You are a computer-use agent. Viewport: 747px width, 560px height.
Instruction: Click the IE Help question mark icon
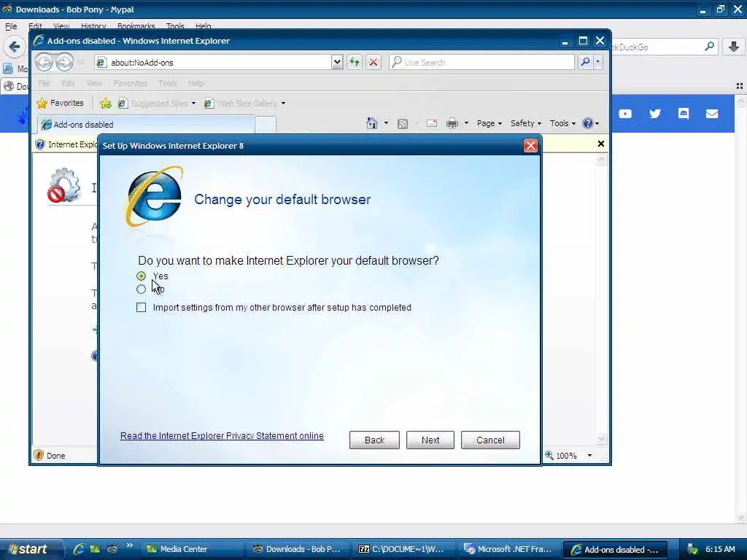tap(588, 123)
